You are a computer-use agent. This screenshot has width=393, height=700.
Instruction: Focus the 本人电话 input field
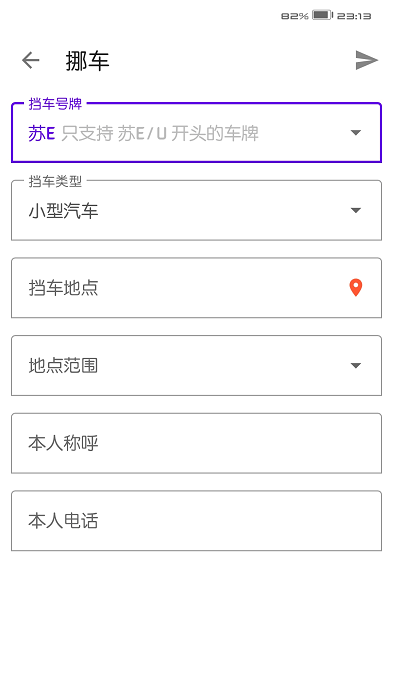coord(196,521)
